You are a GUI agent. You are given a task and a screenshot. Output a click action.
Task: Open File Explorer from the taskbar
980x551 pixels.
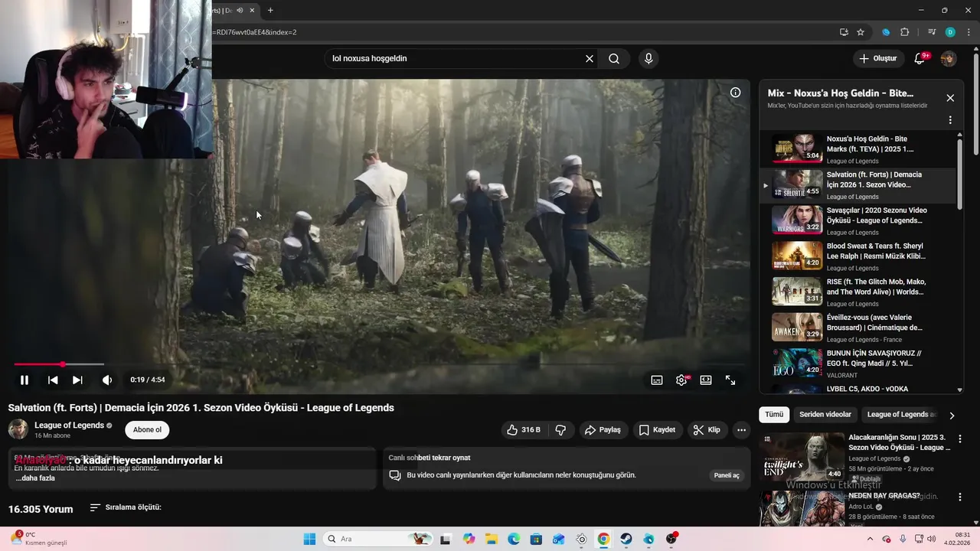pyautogui.click(x=492, y=539)
